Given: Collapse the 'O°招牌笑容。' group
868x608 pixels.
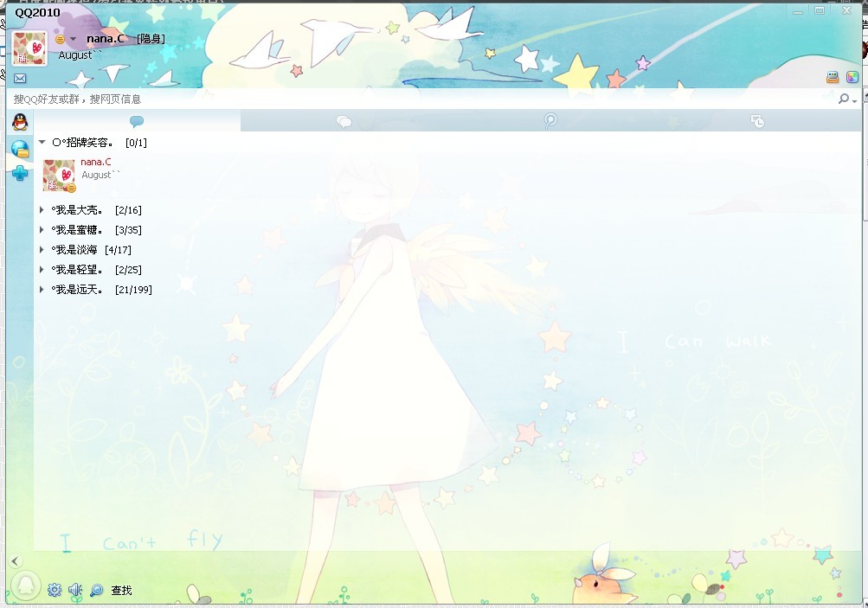Looking at the screenshot, I should click(42, 142).
